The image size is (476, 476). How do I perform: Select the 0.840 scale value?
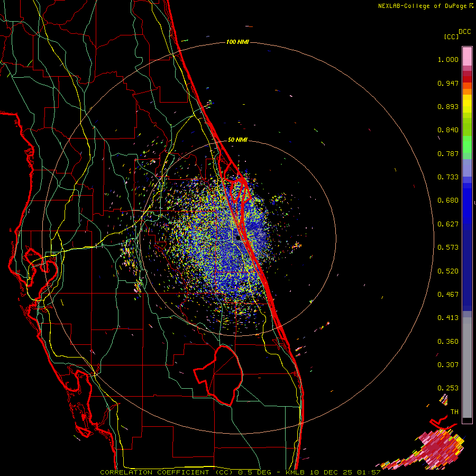coord(448,130)
